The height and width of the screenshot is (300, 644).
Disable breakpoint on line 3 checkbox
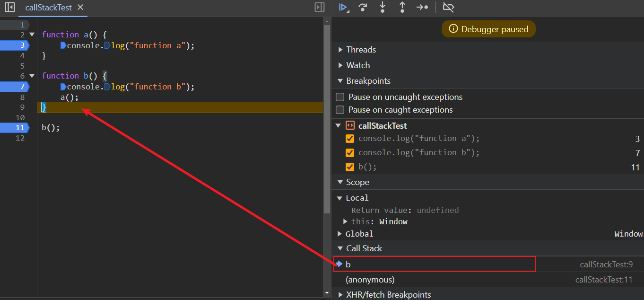tap(350, 139)
